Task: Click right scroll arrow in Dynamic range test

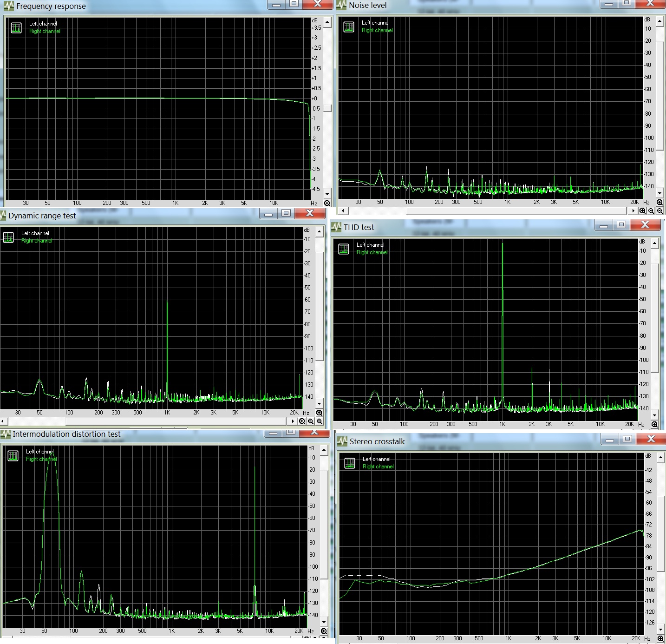Action: coord(293,421)
